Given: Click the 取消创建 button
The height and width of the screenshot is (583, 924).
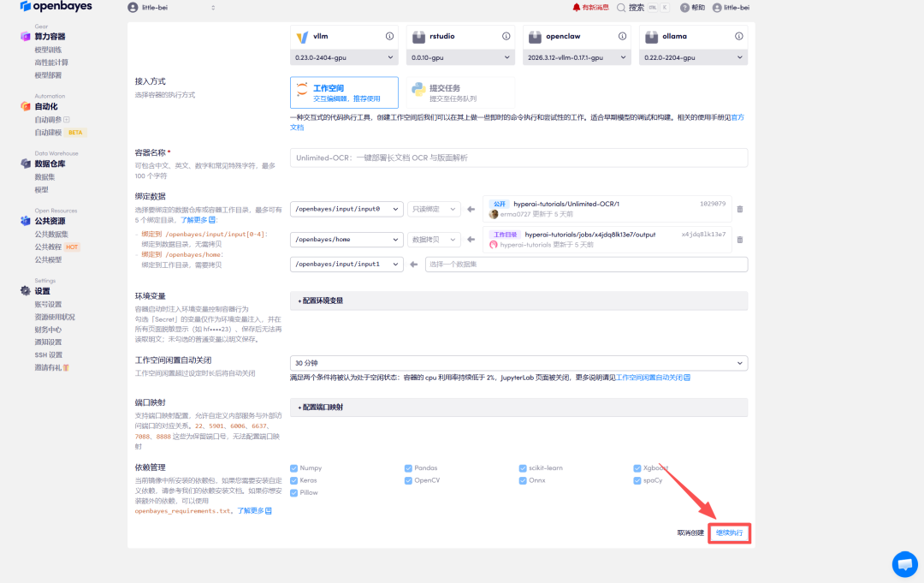Looking at the screenshot, I should point(690,532).
